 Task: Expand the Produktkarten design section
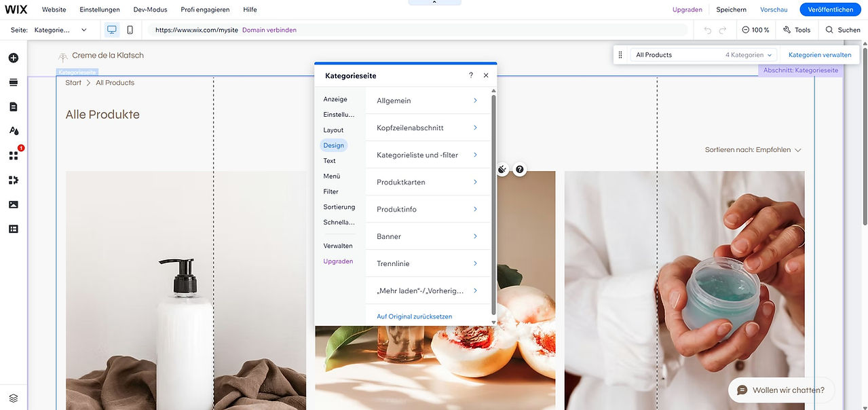click(428, 182)
